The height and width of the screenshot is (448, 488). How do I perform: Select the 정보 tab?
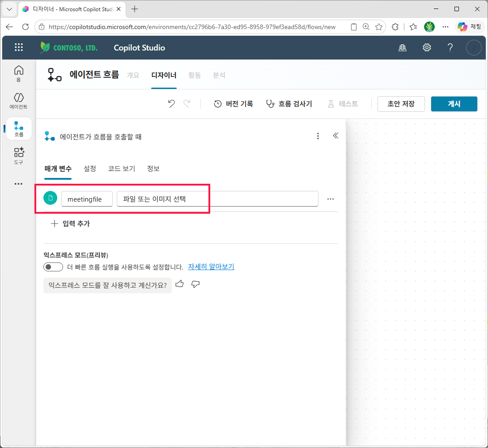point(153,169)
